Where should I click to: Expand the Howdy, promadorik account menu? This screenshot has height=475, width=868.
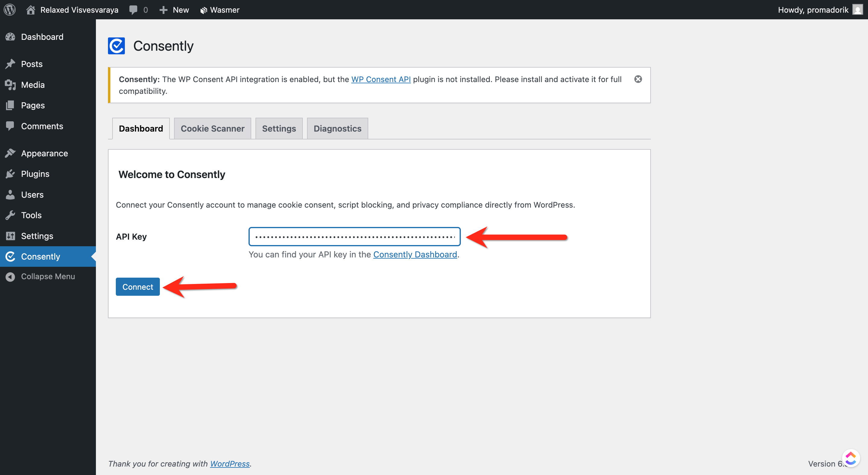tap(813, 9)
